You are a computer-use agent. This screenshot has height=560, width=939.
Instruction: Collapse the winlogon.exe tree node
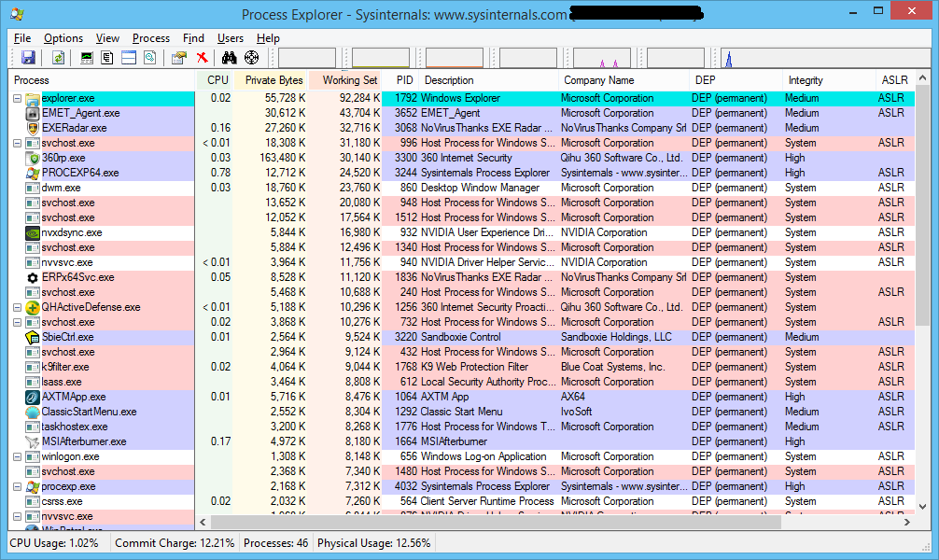pyautogui.click(x=18, y=456)
